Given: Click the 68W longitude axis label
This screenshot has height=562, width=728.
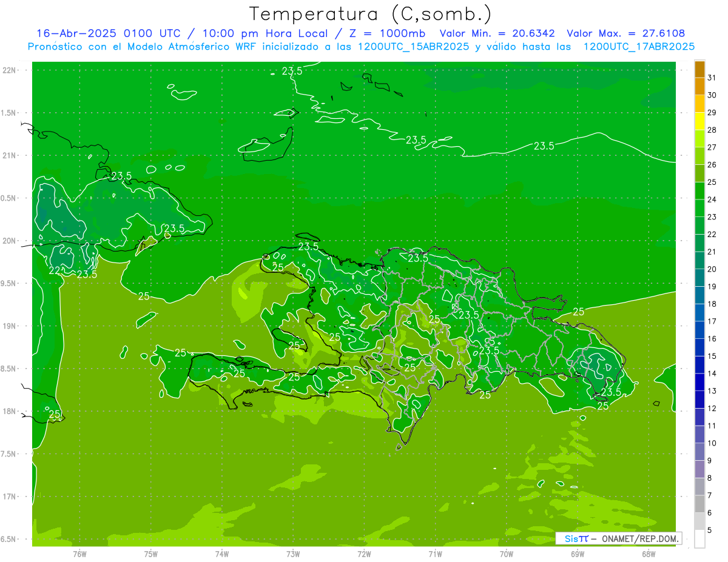Looking at the screenshot, I should (x=648, y=554).
